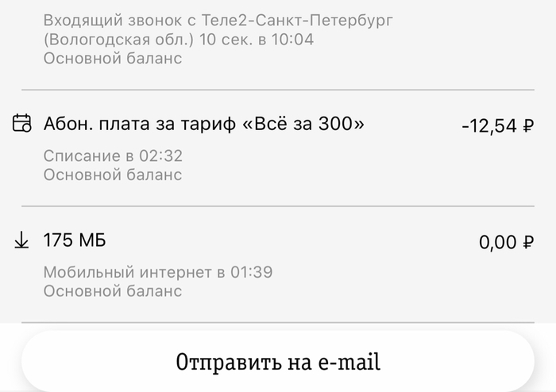The width and height of the screenshot is (556, 392).
Task: Select the -12,54 ₽ charge amount
Action: (x=497, y=125)
